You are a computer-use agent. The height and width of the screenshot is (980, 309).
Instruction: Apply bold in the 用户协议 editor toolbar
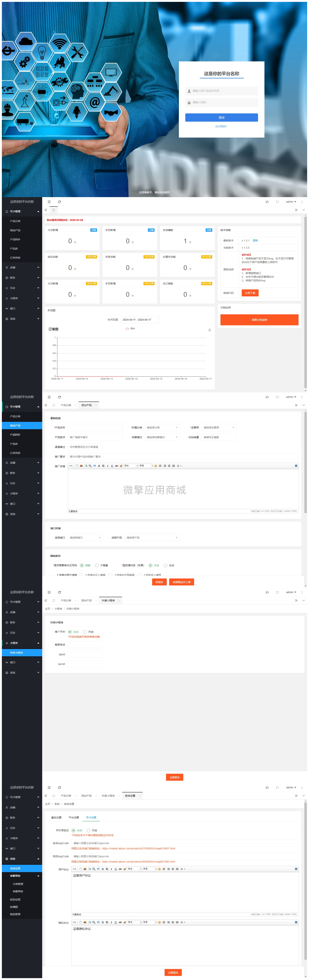point(103,869)
